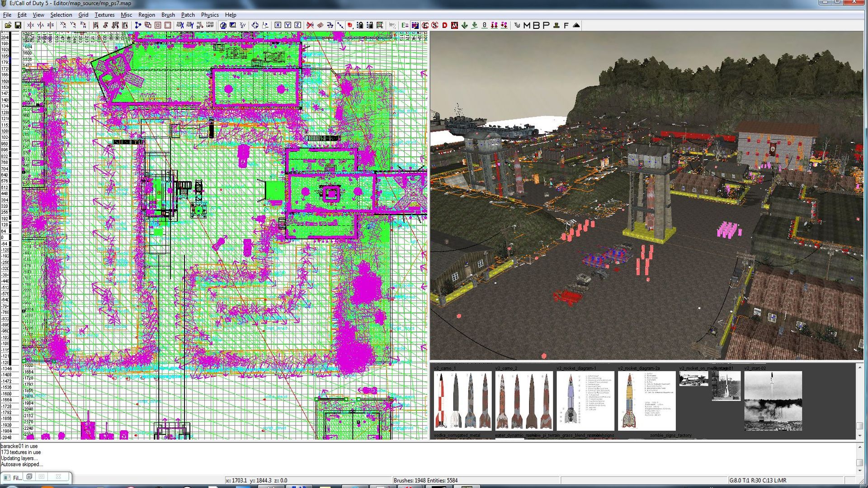The width and height of the screenshot is (868, 488).
Task: Click the diagonal blue line icon
Action: point(340,25)
